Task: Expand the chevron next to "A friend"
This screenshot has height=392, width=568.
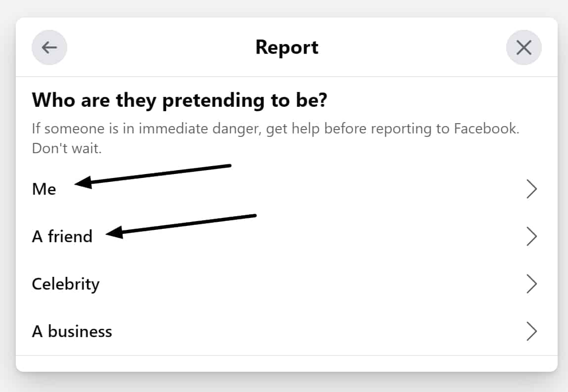Action: tap(531, 237)
